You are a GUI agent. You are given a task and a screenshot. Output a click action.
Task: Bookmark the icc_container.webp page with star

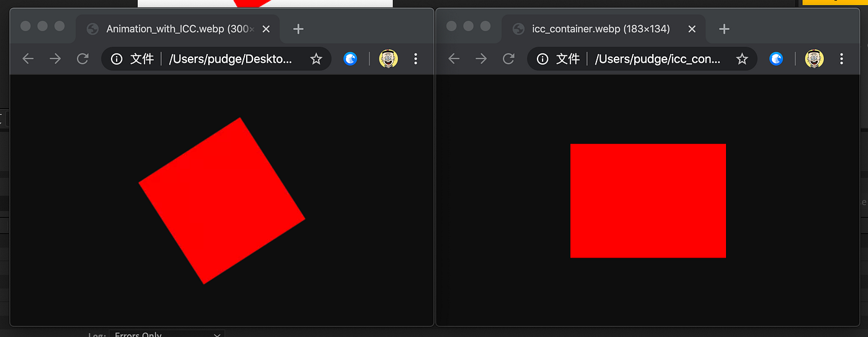[x=742, y=59]
